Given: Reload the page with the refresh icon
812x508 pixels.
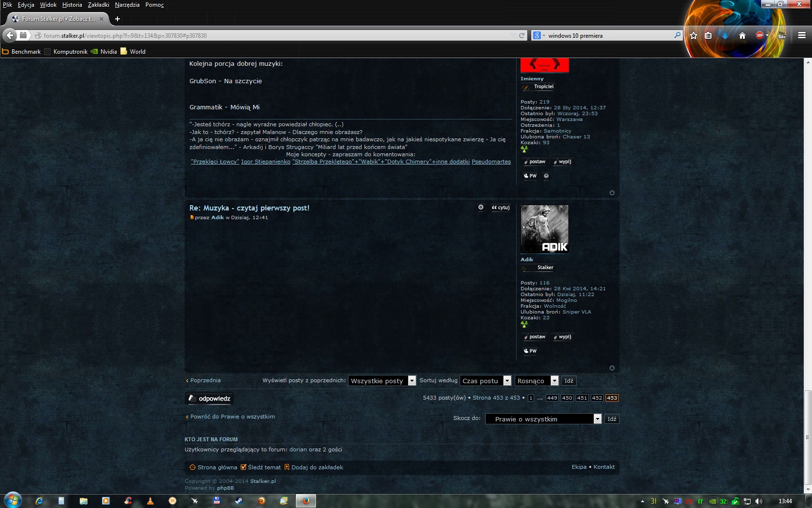Looking at the screenshot, I should point(522,35).
